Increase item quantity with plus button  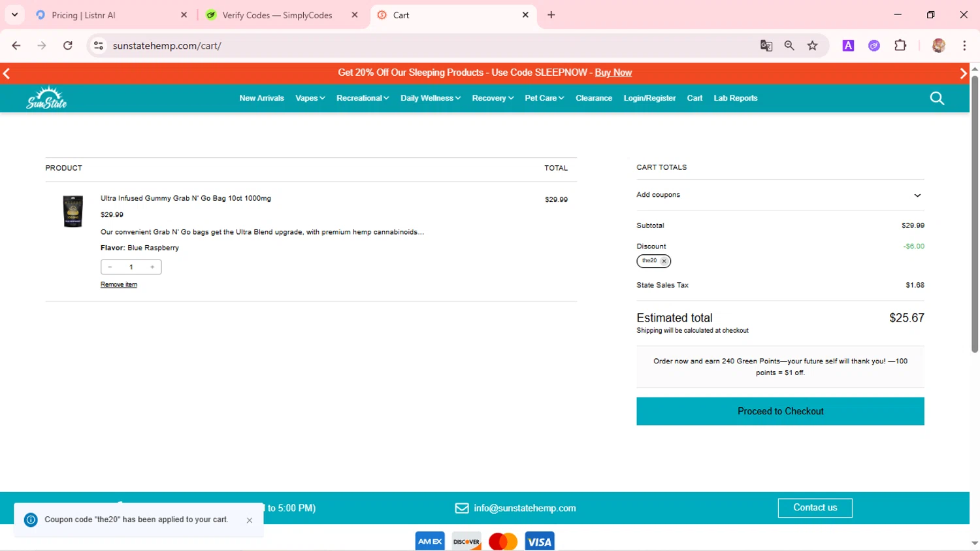[152, 267]
